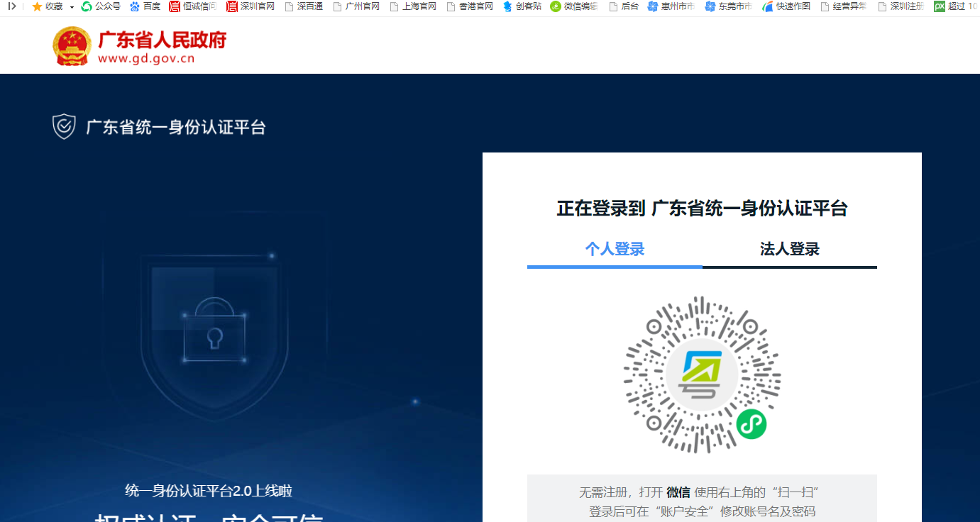Click the WeChat mini-program QR code

702,374
